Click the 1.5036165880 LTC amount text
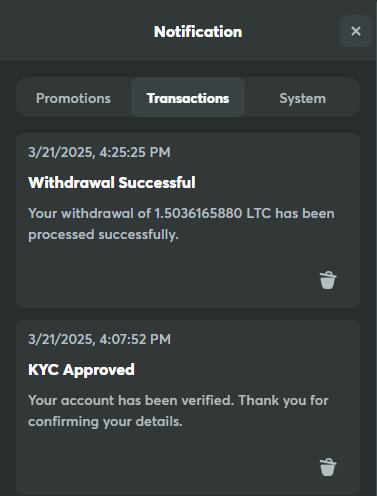 [213, 213]
